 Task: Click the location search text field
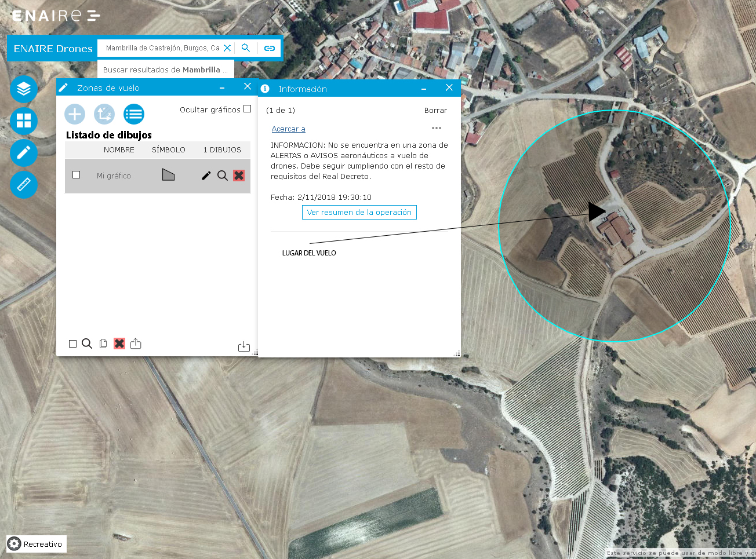click(162, 48)
